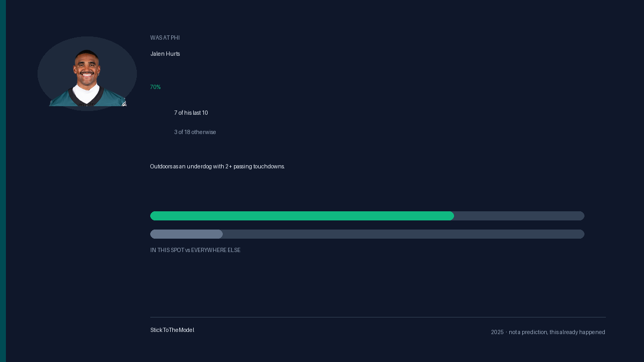Click 'not a prediction, this already happened' disclaimer
Screen dimensions: 644x362
click(557, 332)
